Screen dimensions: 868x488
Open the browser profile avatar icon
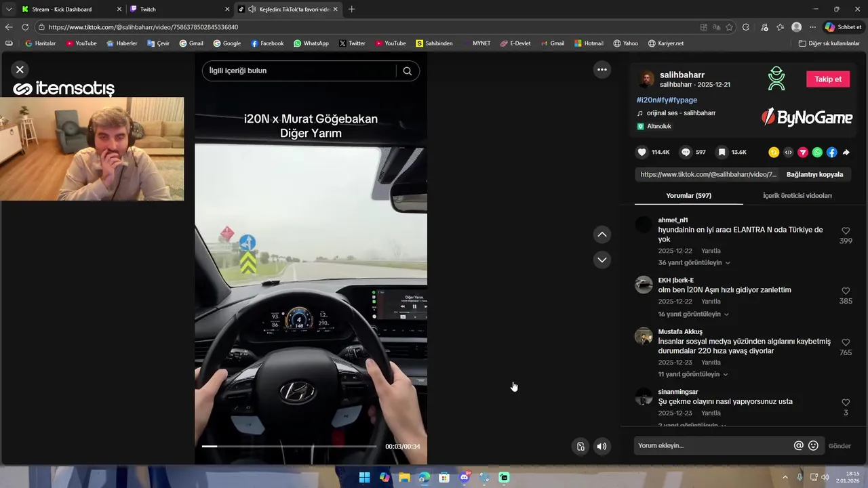click(796, 27)
